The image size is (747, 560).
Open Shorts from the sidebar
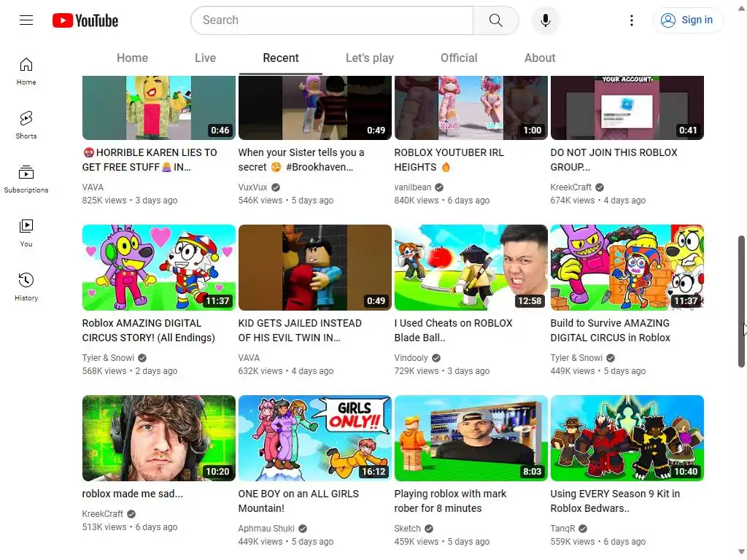(x=26, y=125)
